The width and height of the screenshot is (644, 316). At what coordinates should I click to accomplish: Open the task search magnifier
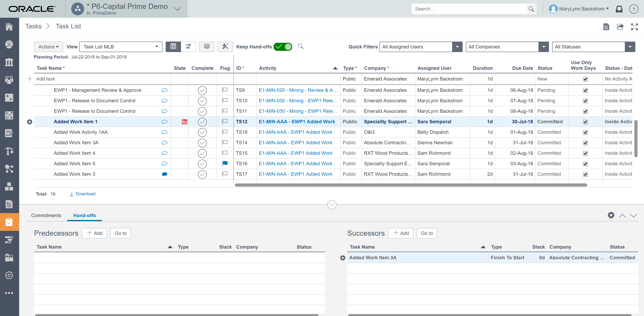[x=300, y=46]
